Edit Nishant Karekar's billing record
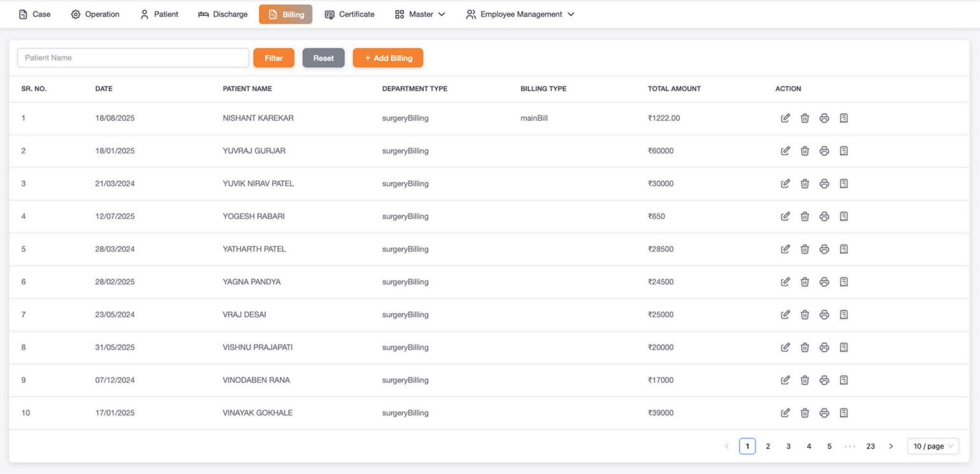 click(785, 118)
